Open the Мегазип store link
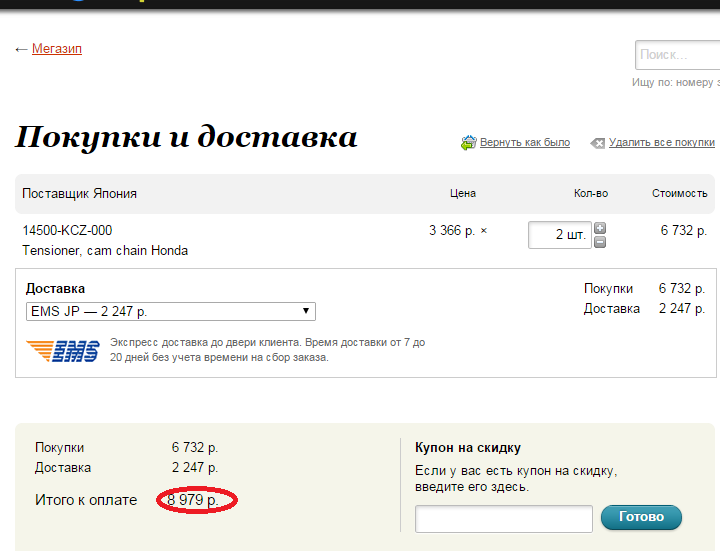720x551 pixels. pos(57,49)
